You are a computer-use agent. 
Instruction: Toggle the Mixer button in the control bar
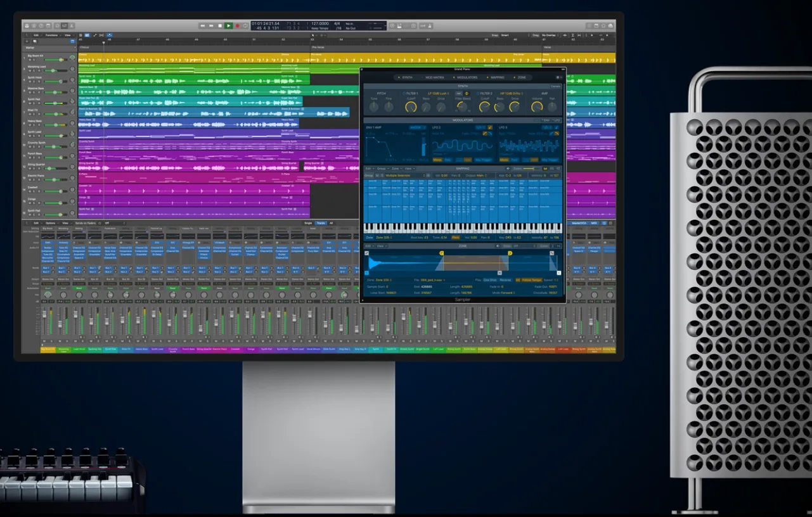tap(65, 25)
